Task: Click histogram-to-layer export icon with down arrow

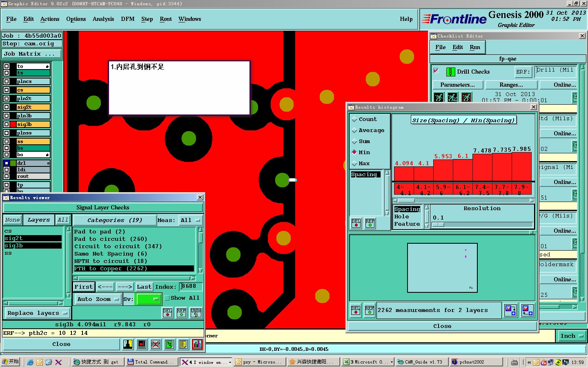Action: click(510, 310)
